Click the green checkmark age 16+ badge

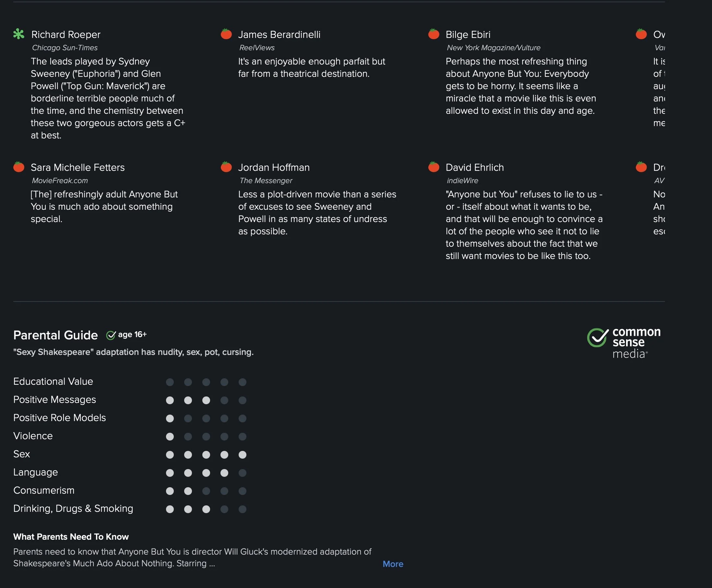126,335
